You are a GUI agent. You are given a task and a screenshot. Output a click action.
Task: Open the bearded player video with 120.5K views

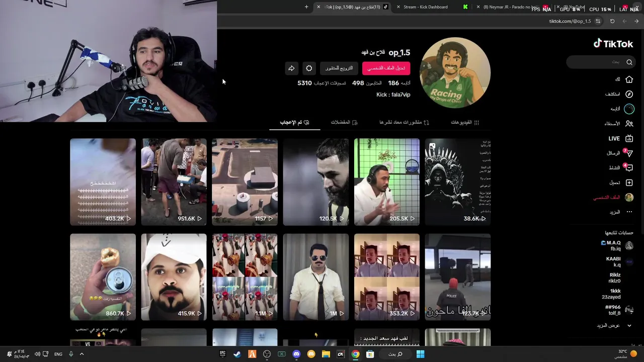point(316,182)
